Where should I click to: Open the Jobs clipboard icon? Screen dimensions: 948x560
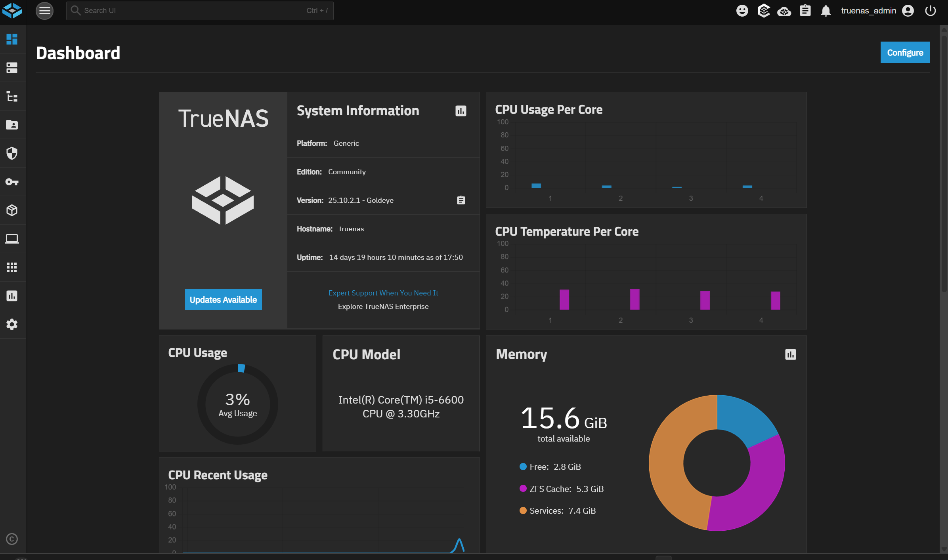[805, 11]
